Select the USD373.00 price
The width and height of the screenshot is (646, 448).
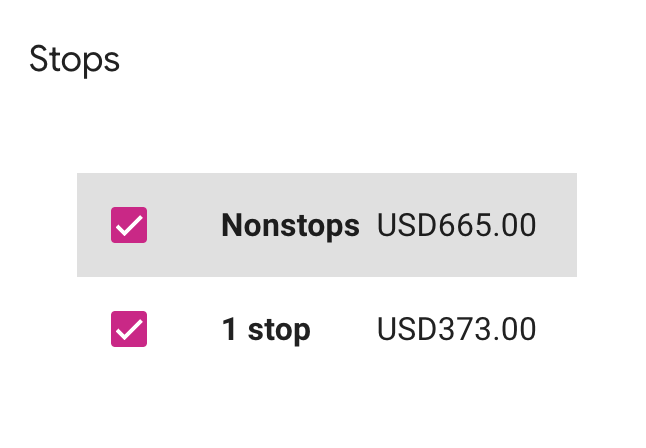pyautogui.click(x=456, y=329)
